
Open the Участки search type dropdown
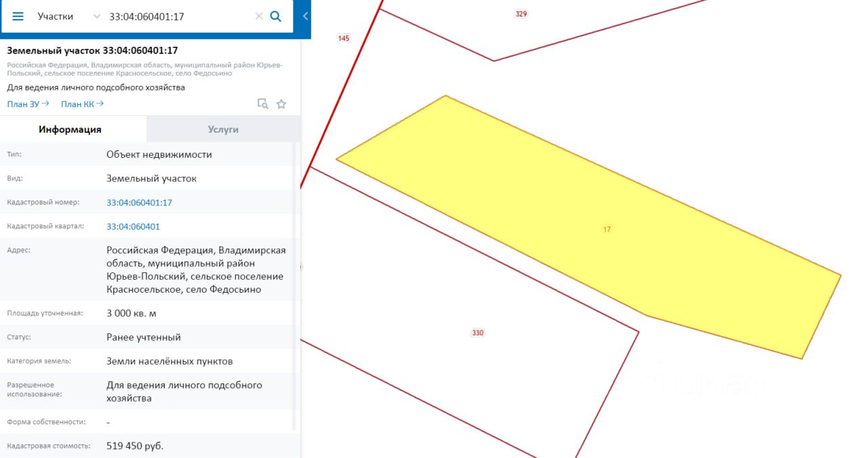point(68,16)
